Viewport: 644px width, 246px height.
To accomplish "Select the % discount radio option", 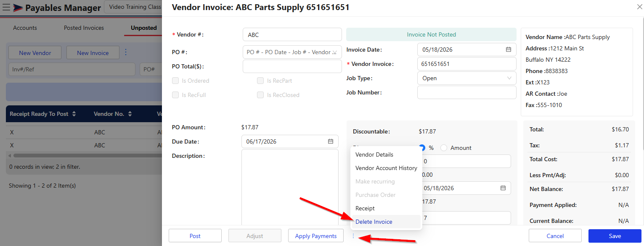I will 422,148.
